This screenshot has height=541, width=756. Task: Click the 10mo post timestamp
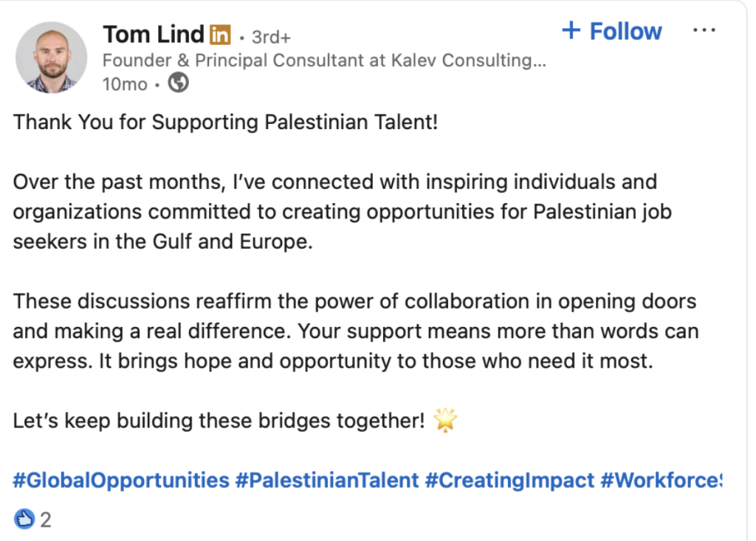click(x=125, y=84)
